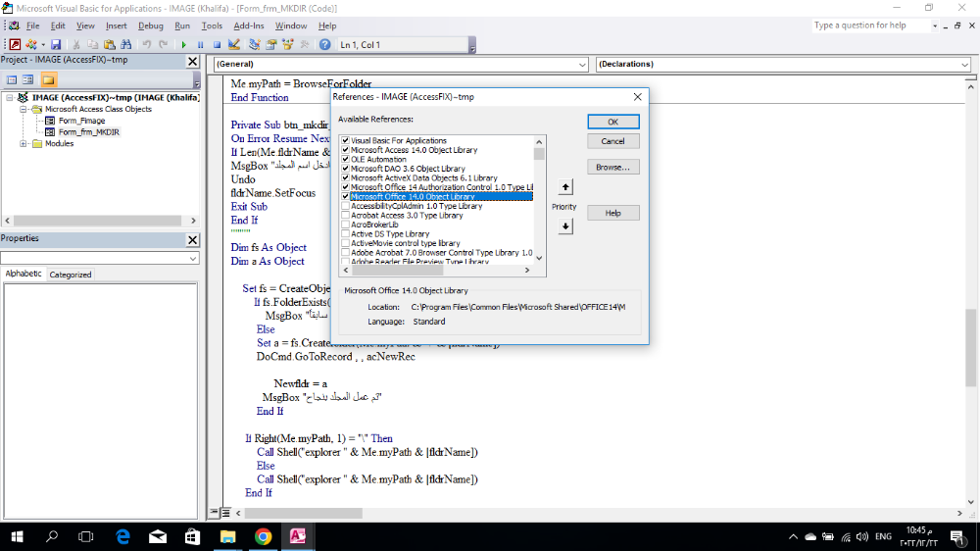Click Help button in References dialog
980x551 pixels.
tap(613, 214)
